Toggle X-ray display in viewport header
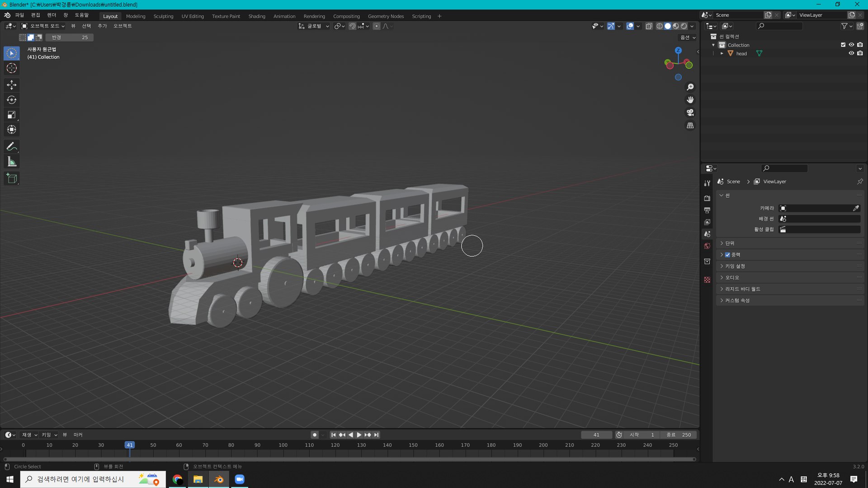Screen dimensions: 868x488 (x=649, y=26)
